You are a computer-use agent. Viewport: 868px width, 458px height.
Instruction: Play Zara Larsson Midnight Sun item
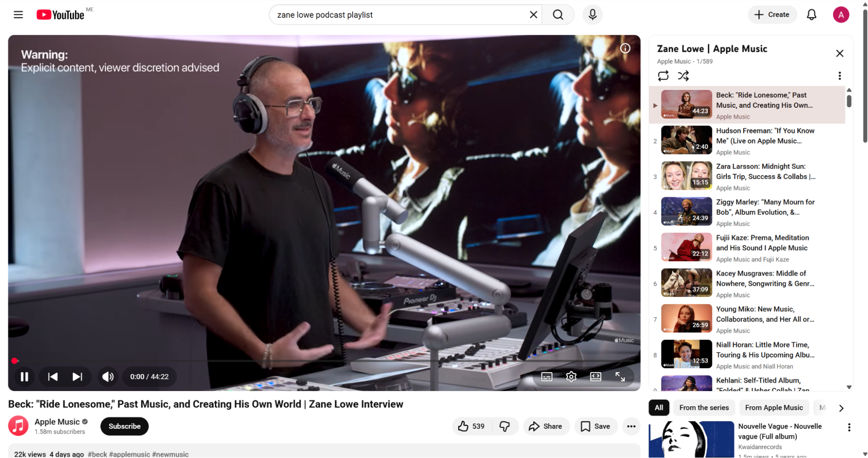click(747, 177)
